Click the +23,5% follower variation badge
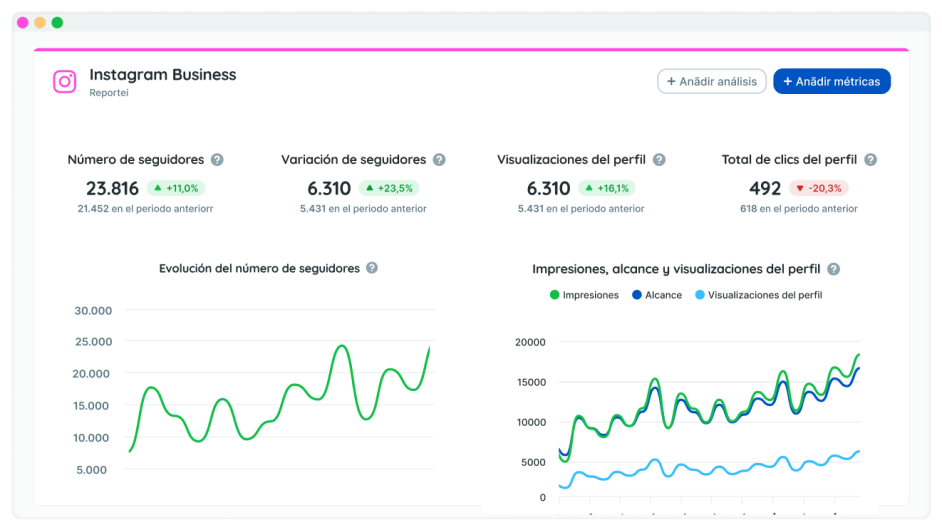This screenshot has height=530, width=942. [x=389, y=188]
